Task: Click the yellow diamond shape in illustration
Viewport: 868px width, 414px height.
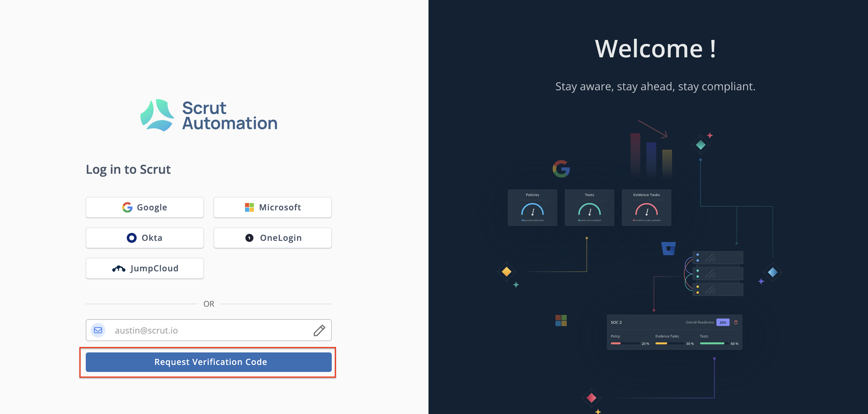Action: tap(506, 272)
